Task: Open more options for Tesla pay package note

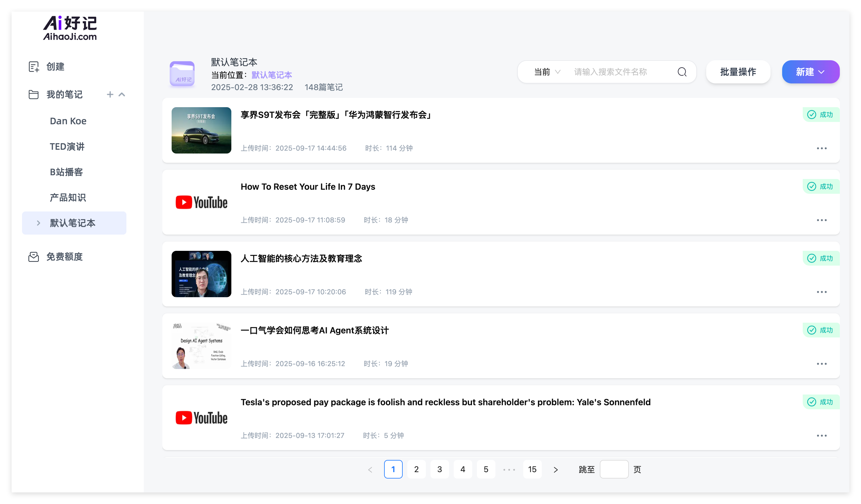Action: (x=821, y=436)
